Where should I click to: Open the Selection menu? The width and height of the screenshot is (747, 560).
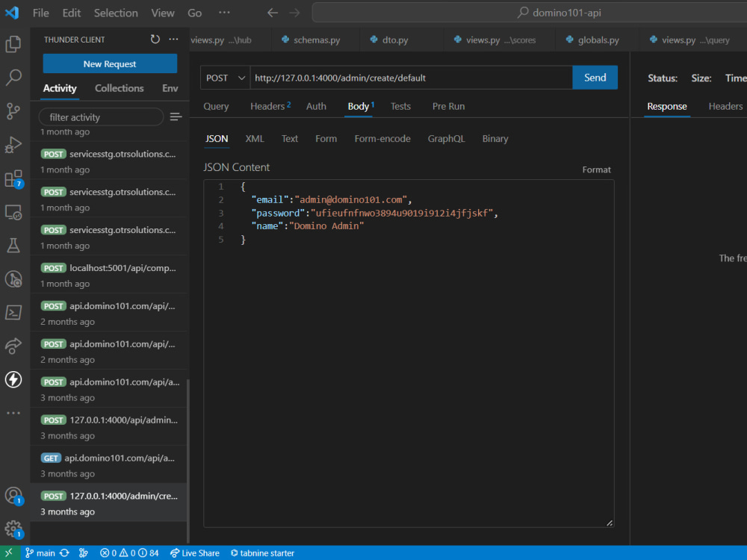[116, 13]
